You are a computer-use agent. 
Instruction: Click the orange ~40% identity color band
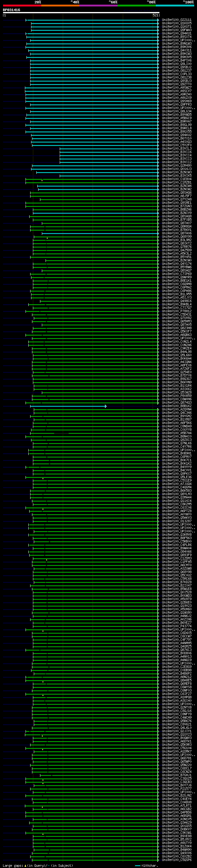pos(60,6)
